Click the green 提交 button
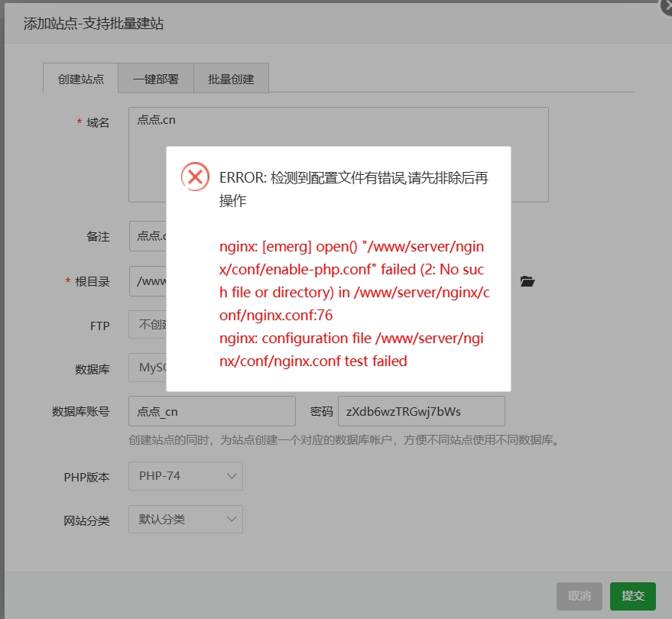Image resolution: width=672 pixels, height=619 pixels. click(632, 596)
